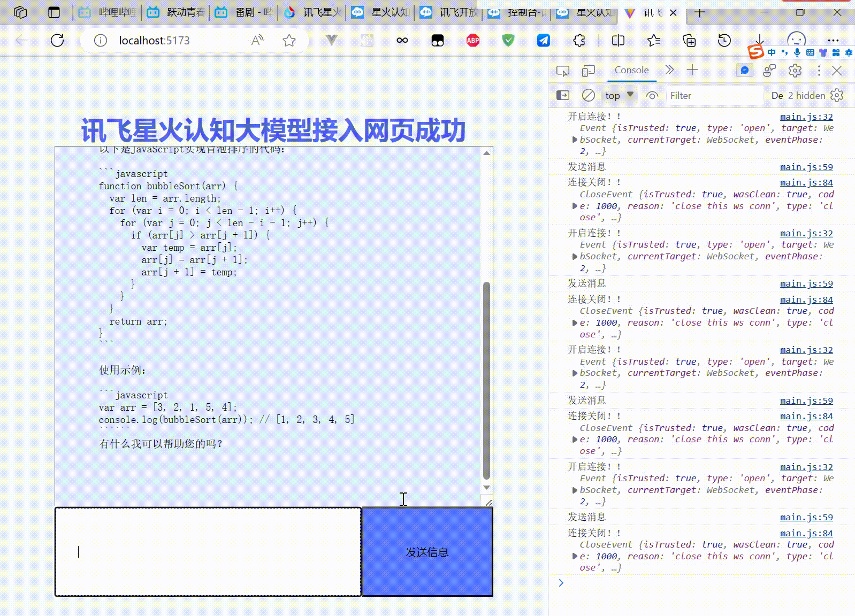Switch to the 哔哩哔哩 browser tab
855x616 pixels.
point(107,12)
